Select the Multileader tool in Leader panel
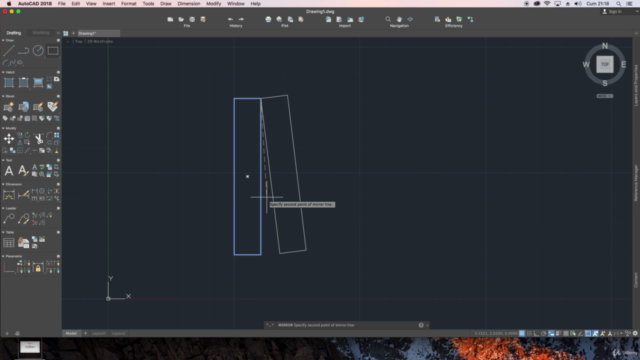 [x=9, y=219]
